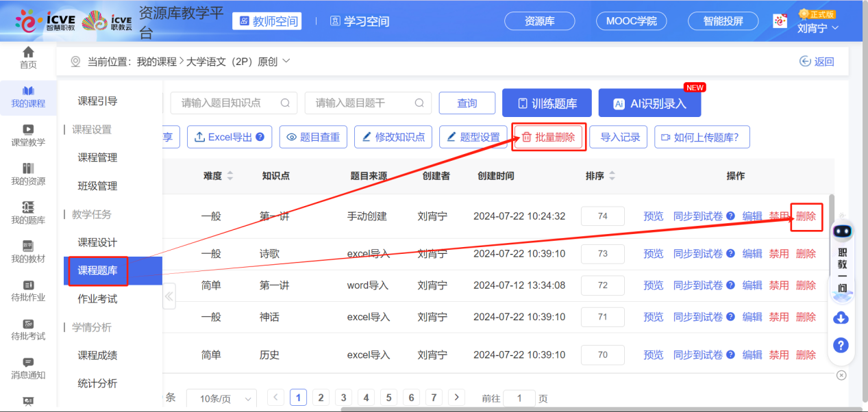The width and height of the screenshot is (868, 412).
Task: Open the 刘宵宁 user account dropdown
Action: tap(817, 28)
